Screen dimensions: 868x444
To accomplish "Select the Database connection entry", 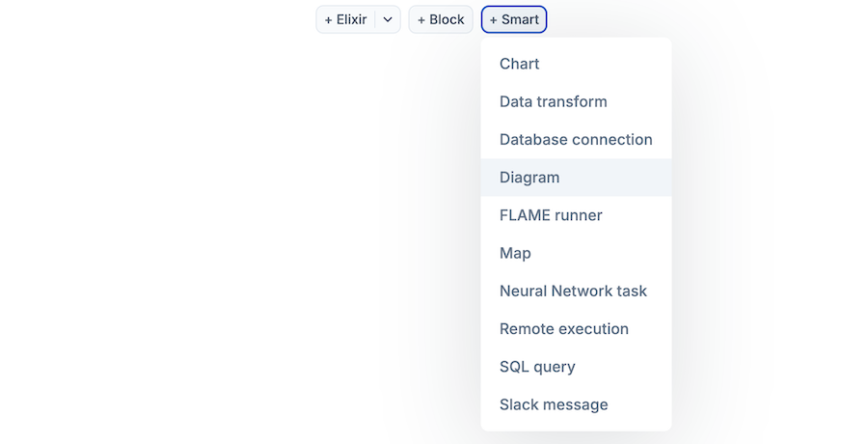I will pyautogui.click(x=576, y=139).
